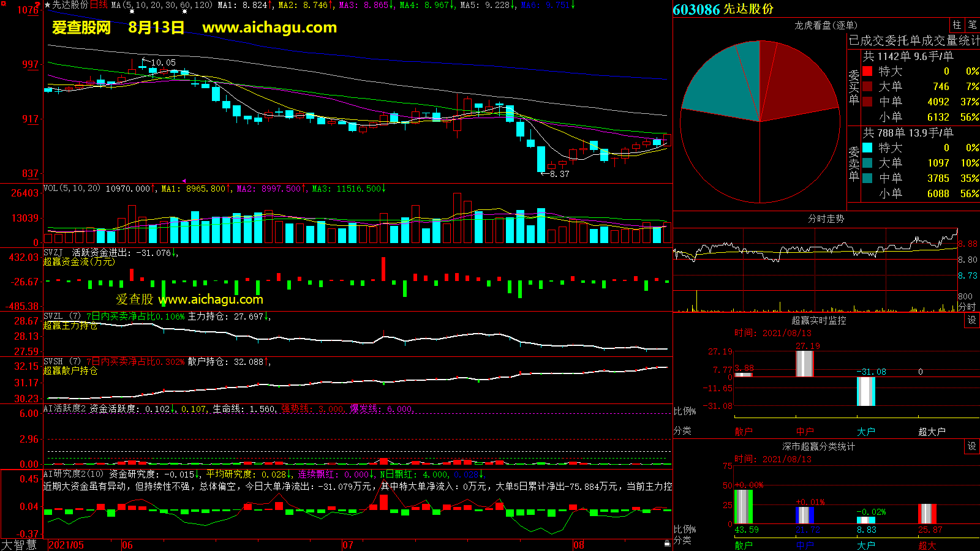The image size is (980, 551).
Task: Select the 07 month marker on timeline
Action: (x=347, y=545)
